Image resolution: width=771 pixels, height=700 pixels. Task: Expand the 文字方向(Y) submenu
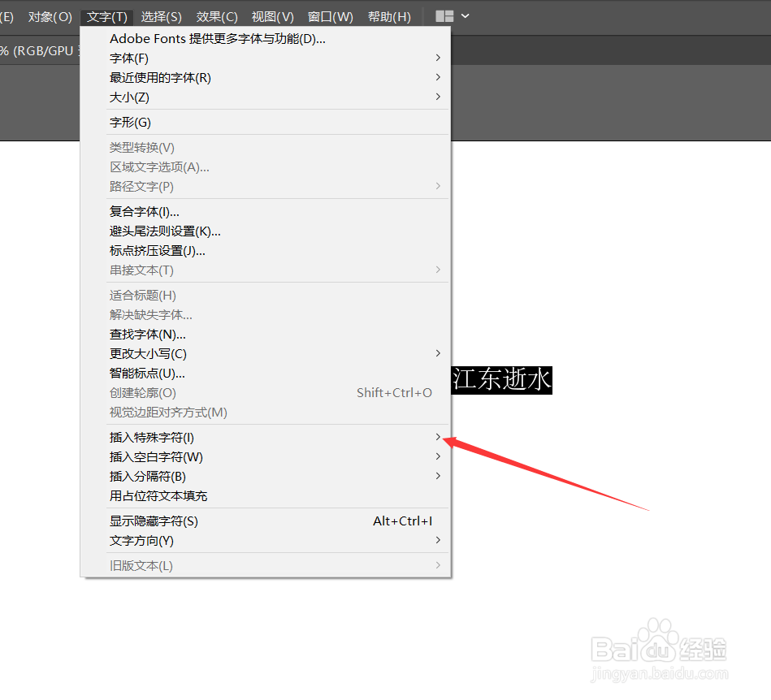(266, 541)
